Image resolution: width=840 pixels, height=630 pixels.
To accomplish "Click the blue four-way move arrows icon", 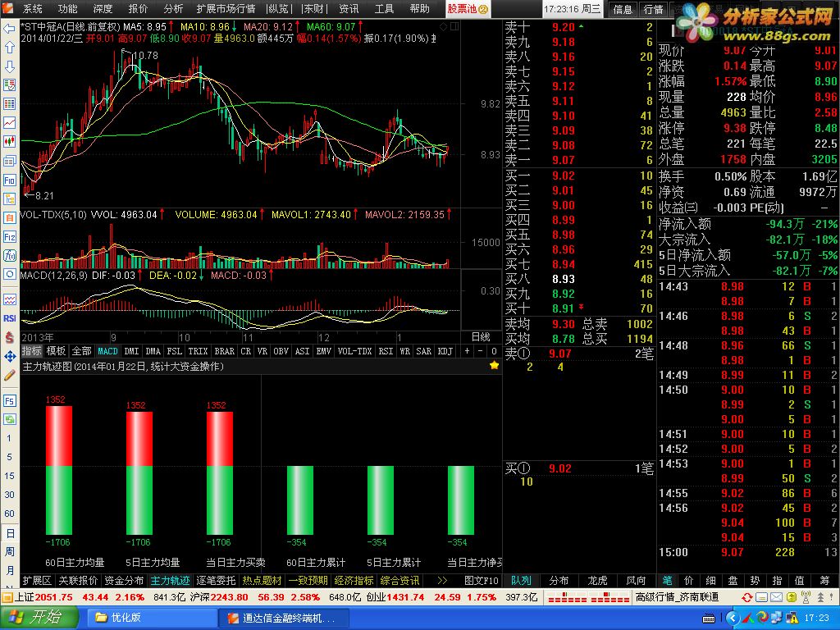I will pyautogui.click(x=9, y=356).
